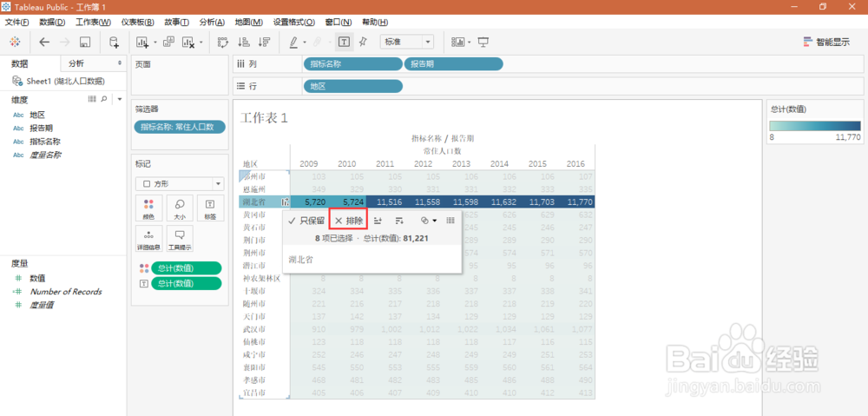This screenshot has height=416, width=868.
Task: Open the 颜色 color marks card
Action: [149, 208]
